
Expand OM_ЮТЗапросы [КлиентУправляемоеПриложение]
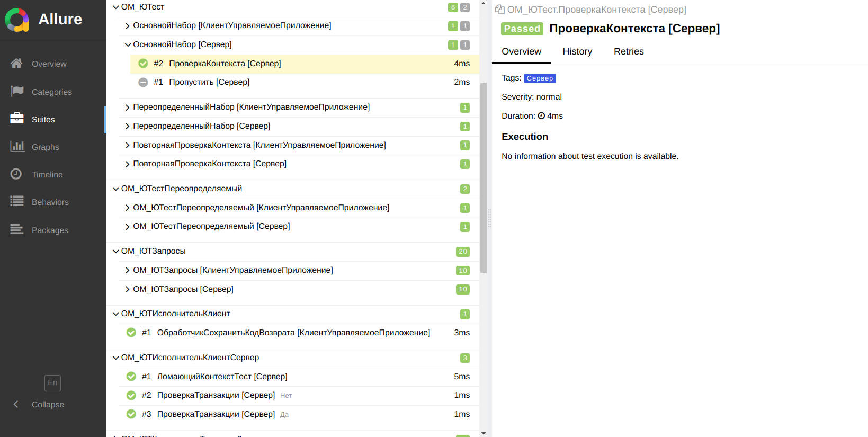[127, 271]
